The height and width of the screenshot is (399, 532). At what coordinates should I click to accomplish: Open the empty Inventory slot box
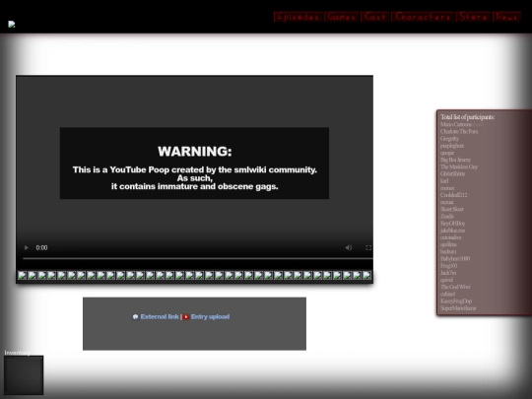coord(24,375)
